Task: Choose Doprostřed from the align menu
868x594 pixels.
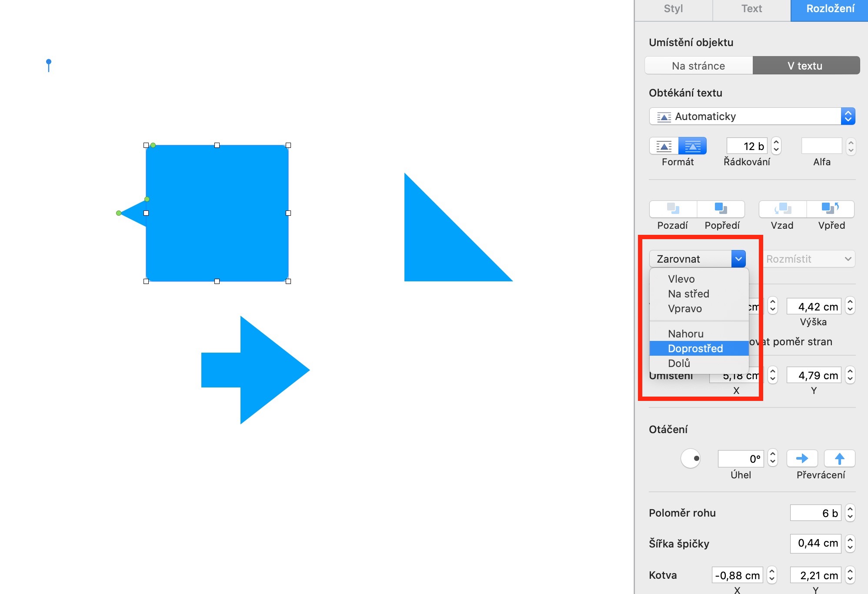Action: 695,348
